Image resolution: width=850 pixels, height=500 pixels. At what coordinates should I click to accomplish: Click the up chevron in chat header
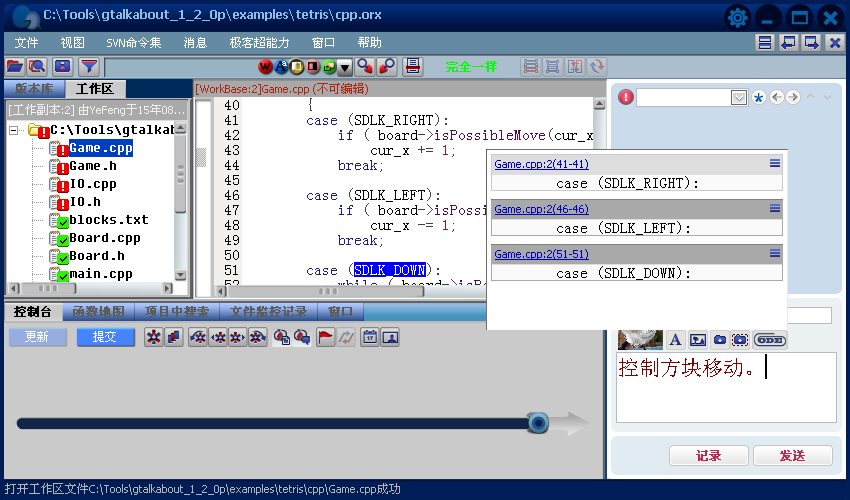point(811,97)
